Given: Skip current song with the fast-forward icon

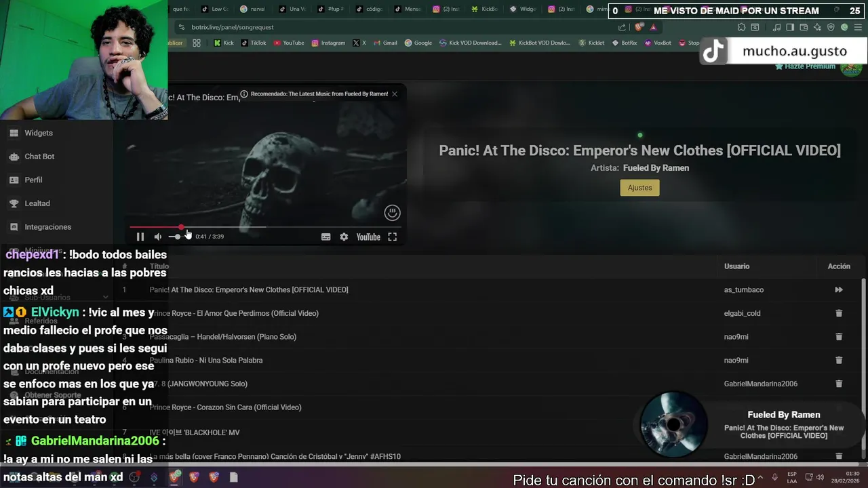Looking at the screenshot, I should 839,289.
